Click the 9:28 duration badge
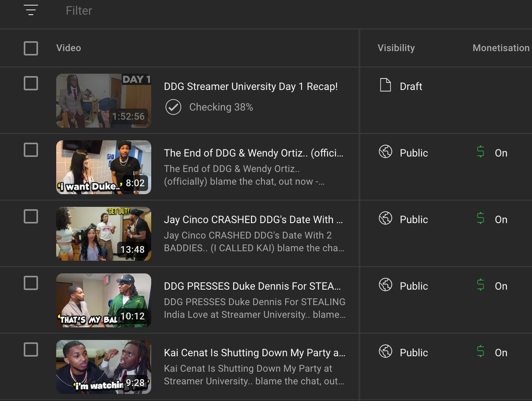This screenshot has width=532, height=401. [135, 382]
